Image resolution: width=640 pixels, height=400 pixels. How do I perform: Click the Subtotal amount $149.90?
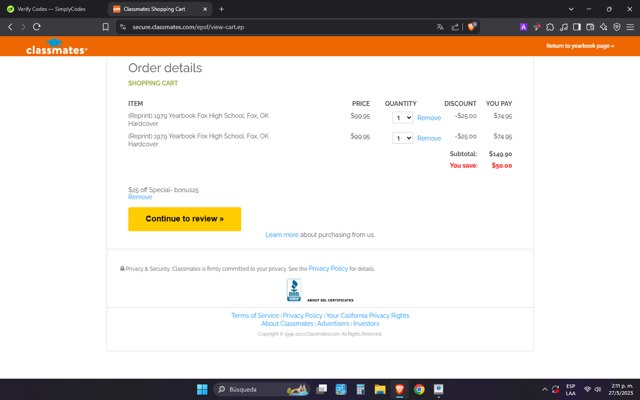point(500,154)
